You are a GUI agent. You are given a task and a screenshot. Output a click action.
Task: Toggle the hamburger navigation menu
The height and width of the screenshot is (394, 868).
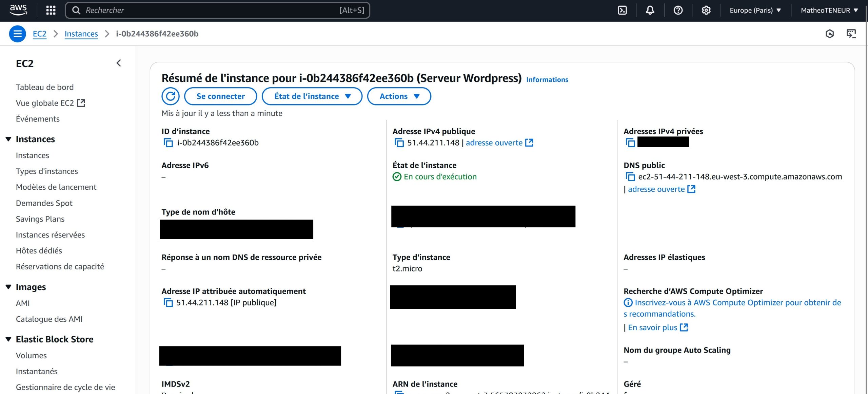tap(17, 34)
